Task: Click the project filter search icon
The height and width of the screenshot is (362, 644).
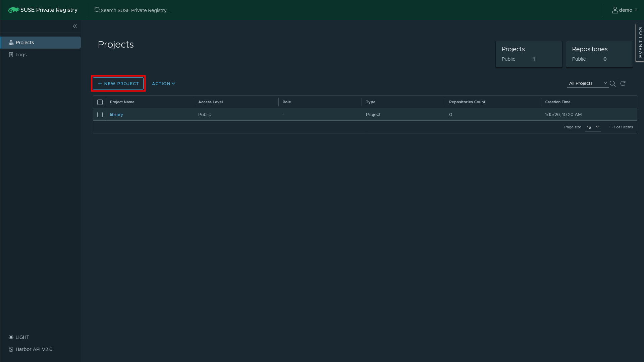Action: pyautogui.click(x=612, y=83)
